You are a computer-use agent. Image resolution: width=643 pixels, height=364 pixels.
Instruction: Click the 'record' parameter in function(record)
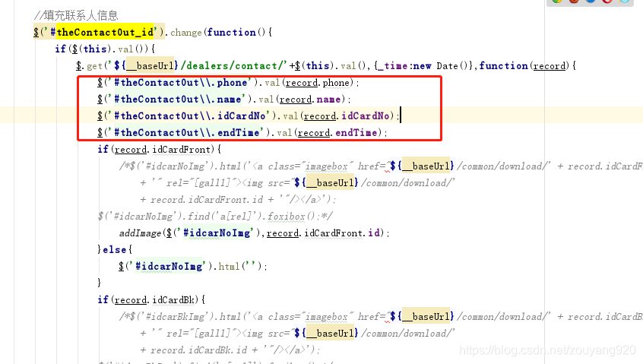tap(549, 66)
